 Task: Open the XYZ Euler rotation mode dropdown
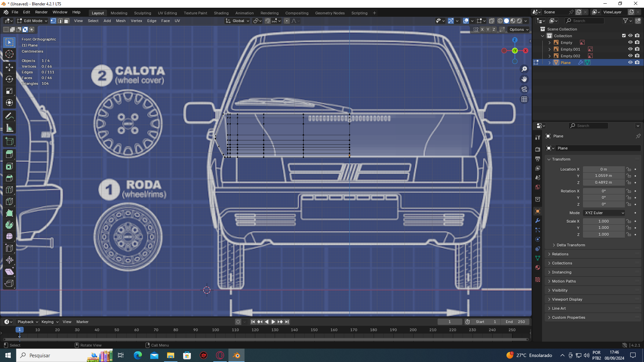point(604,213)
